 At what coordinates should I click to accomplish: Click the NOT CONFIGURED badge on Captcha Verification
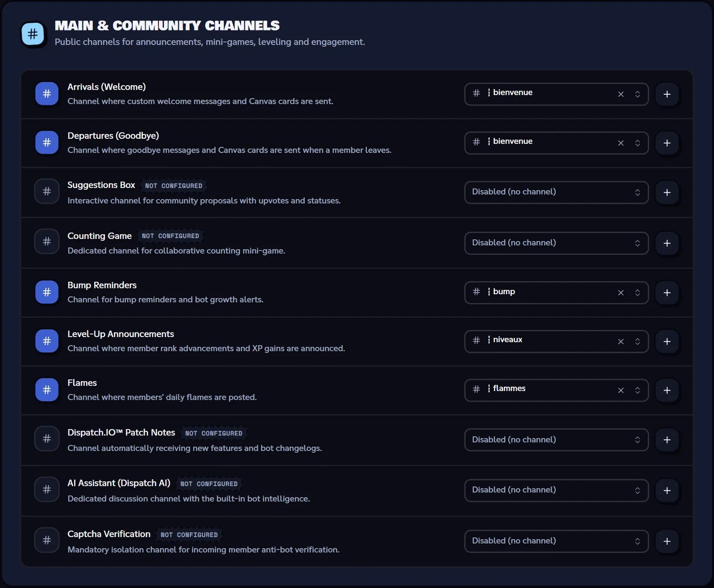(x=189, y=534)
